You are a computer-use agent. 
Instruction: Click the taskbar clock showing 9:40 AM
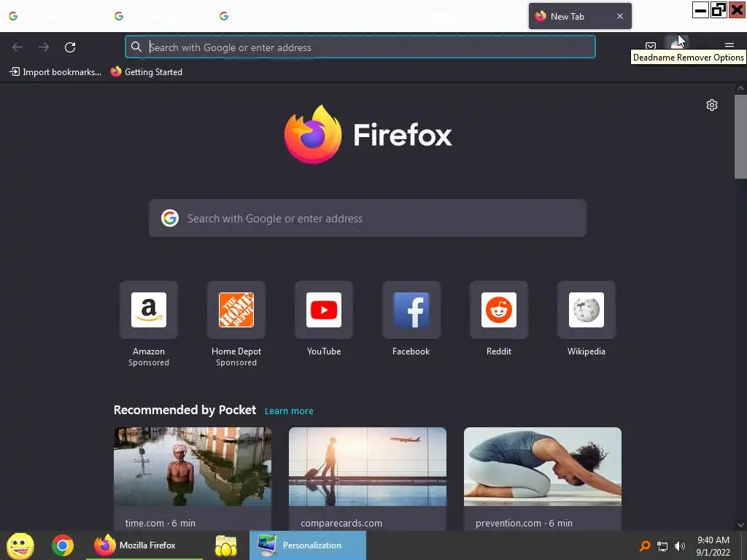pyautogui.click(x=713, y=546)
